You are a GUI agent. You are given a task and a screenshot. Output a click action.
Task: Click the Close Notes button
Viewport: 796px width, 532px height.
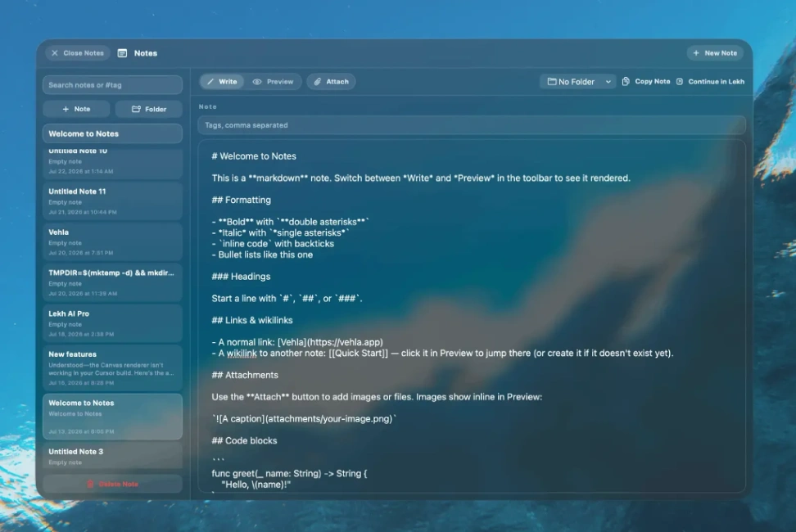[77, 52]
